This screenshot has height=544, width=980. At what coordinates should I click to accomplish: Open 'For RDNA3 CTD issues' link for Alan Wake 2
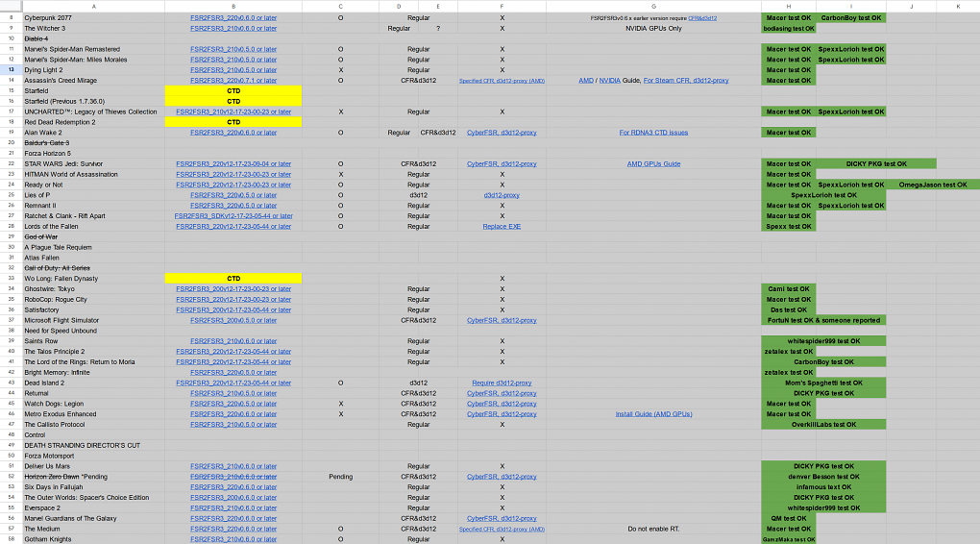coord(653,133)
